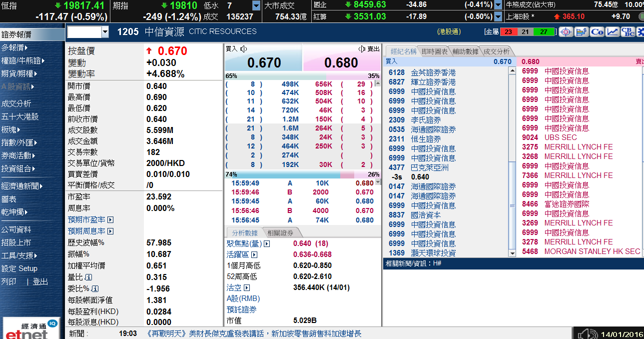Click the broker list scrollbar up arrow
Screen dimensions: 644x339
[x=512, y=70]
